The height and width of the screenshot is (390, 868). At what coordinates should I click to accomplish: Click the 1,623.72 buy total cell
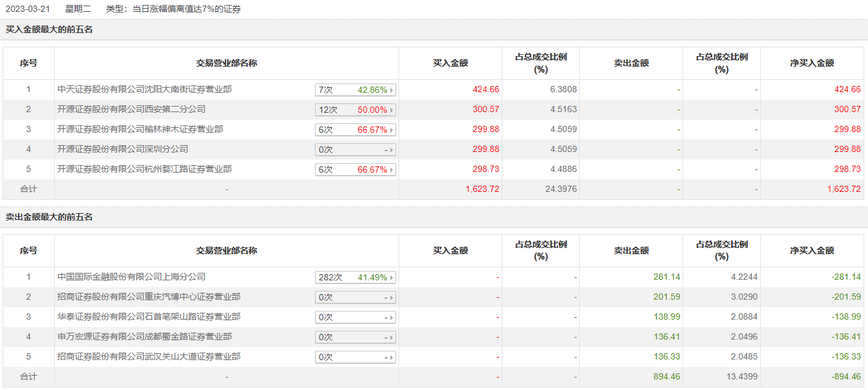pyautogui.click(x=482, y=189)
